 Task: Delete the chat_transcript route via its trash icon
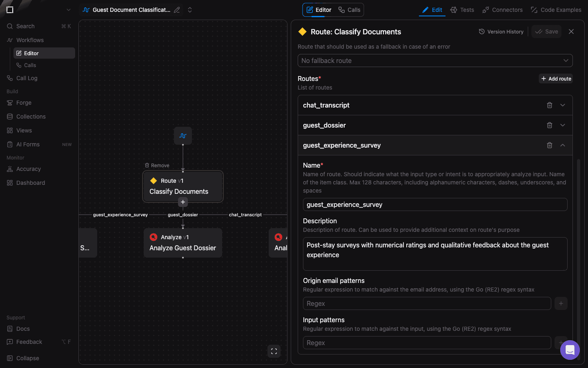click(x=549, y=105)
